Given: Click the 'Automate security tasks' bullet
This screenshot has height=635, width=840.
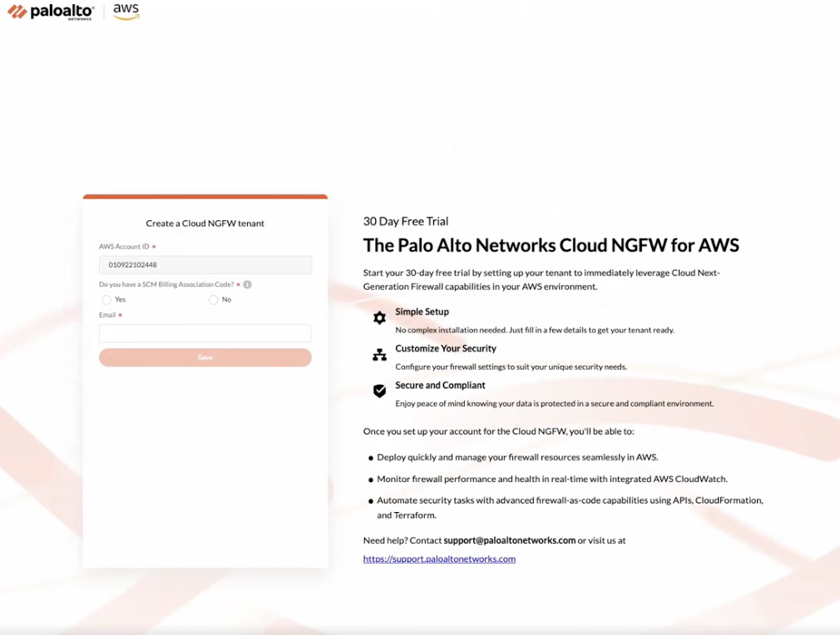Looking at the screenshot, I should click(x=570, y=507).
